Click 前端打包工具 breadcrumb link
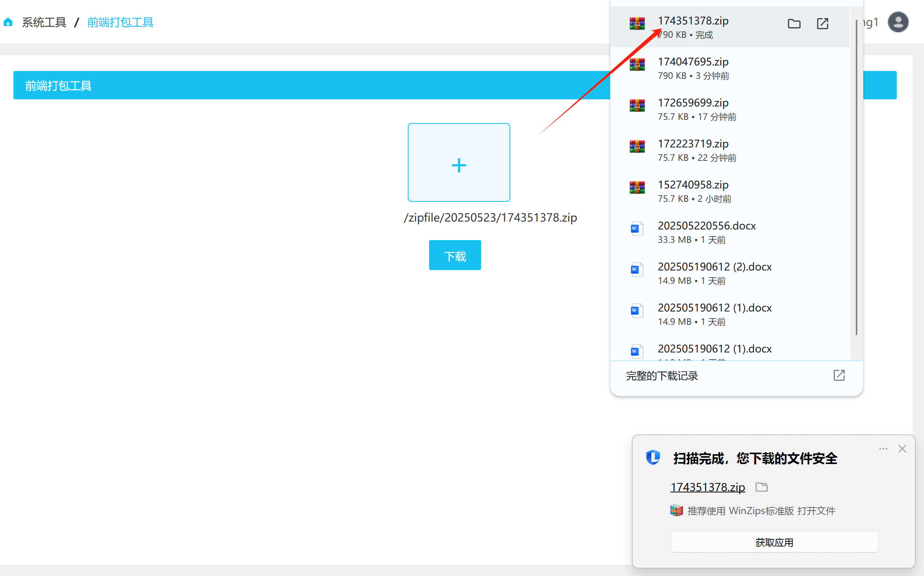Viewport: 924px width, 576px height. point(120,22)
